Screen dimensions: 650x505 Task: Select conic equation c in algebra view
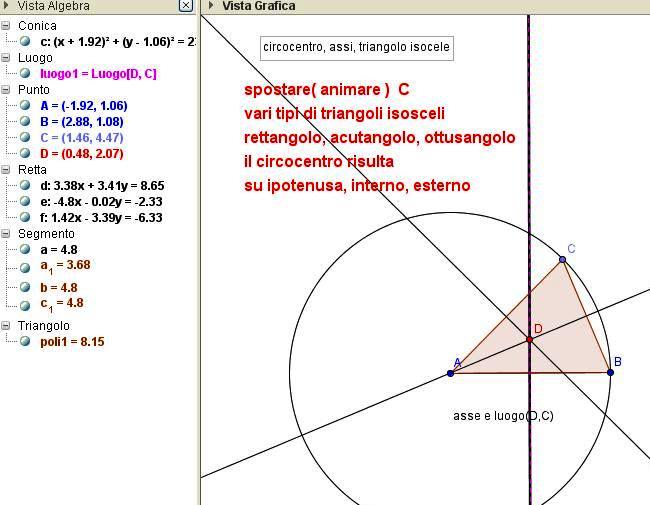pyautogui.click(x=118, y=41)
